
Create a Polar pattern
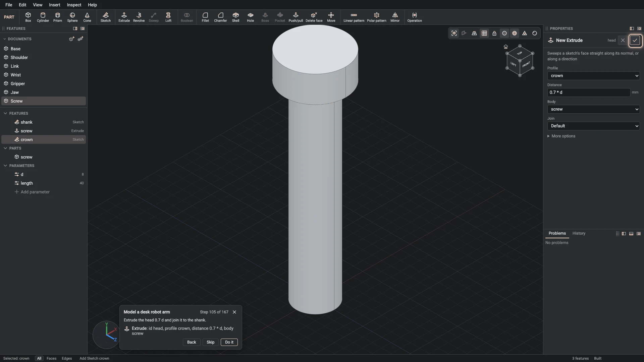[x=377, y=17]
